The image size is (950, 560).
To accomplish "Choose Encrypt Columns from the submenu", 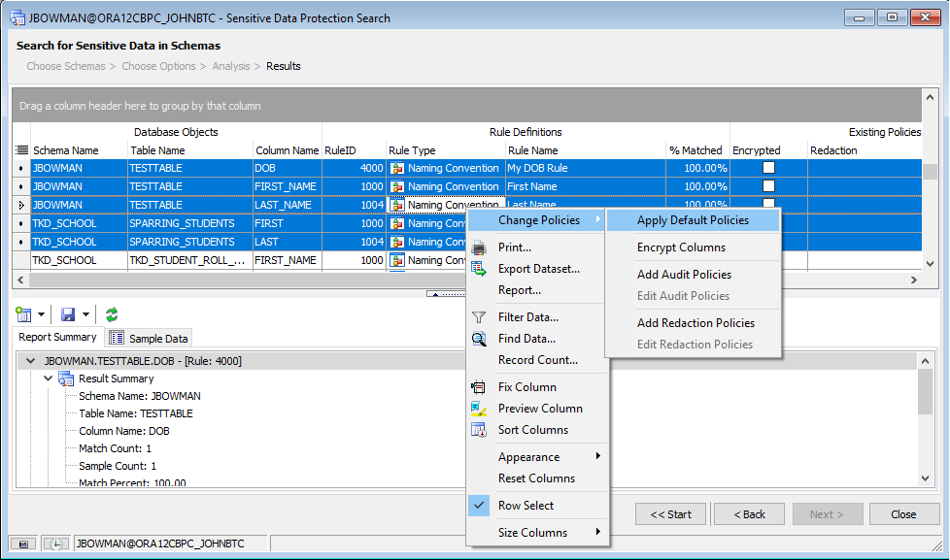I will point(693,247).
